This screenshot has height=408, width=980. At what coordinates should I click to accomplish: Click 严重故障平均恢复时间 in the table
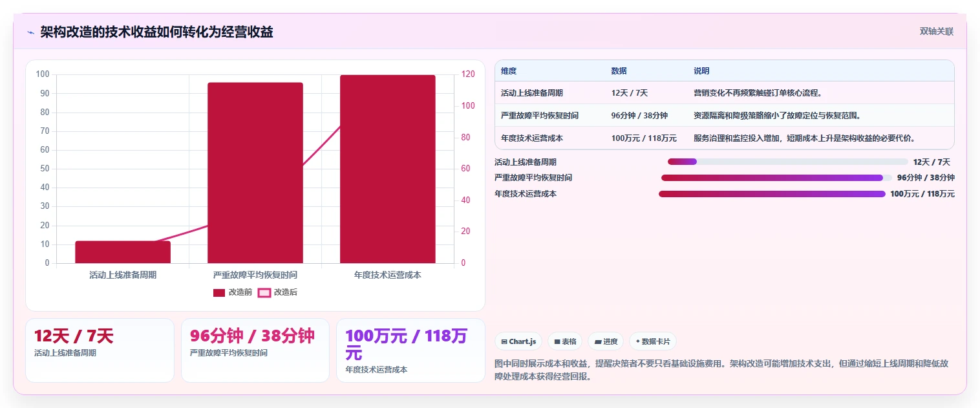pyautogui.click(x=540, y=116)
